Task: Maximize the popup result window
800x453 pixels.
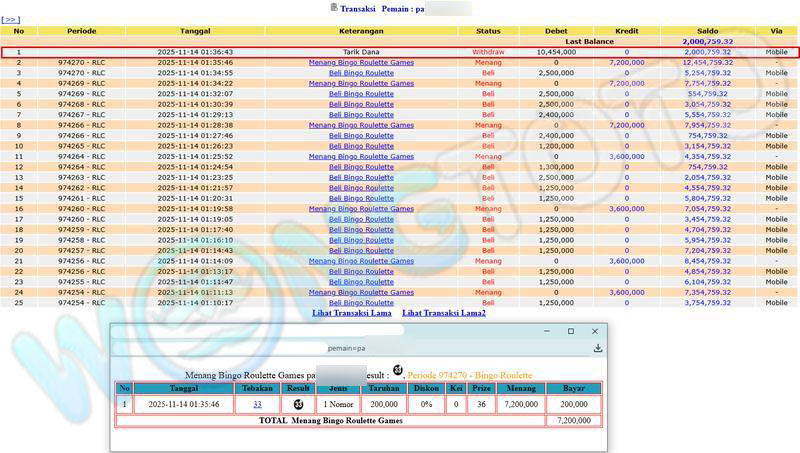Action: coord(571,331)
